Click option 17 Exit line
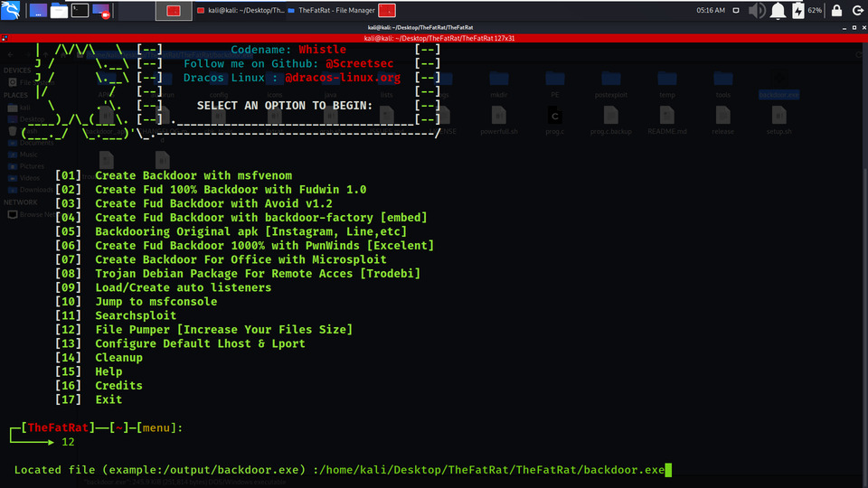 [x=89, y=399]
